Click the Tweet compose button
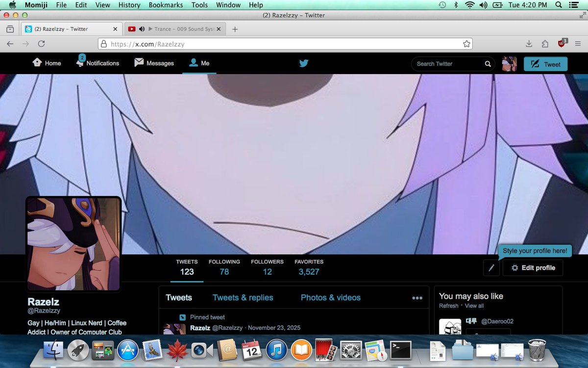 [x=545, y=64]
